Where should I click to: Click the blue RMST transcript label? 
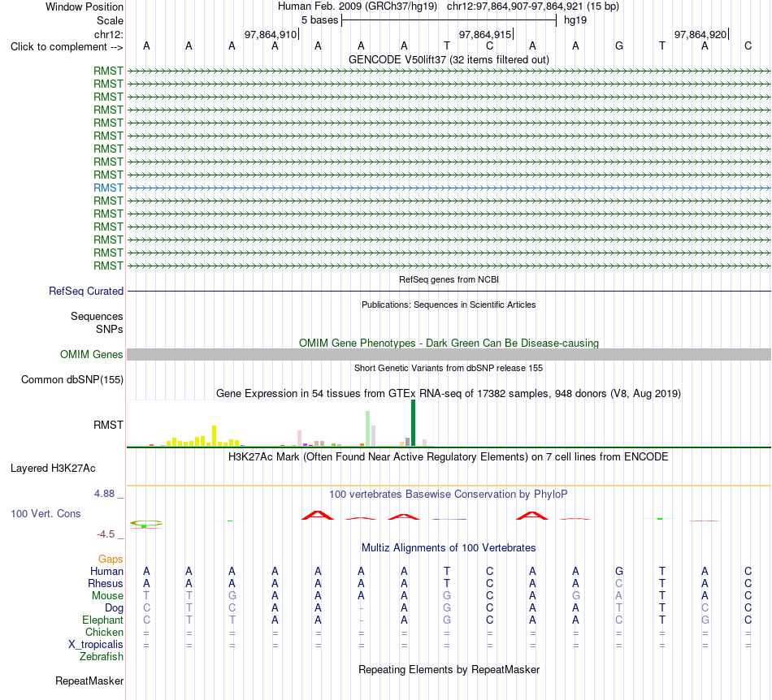108,188
